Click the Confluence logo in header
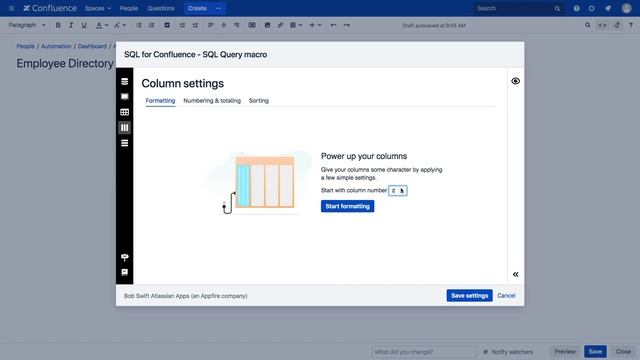The width and height of the screenshot is (640, 360). [50, 8]
